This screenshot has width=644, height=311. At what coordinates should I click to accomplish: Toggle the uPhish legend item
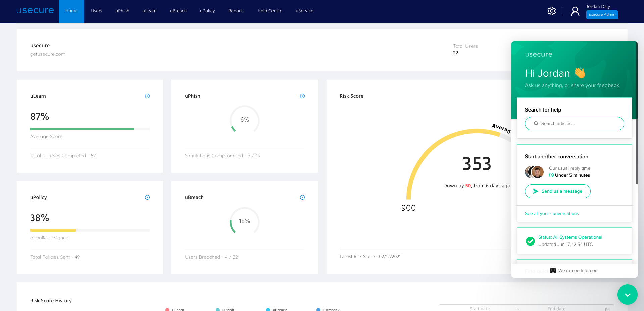pyautogui.click(x=225, y=309)
